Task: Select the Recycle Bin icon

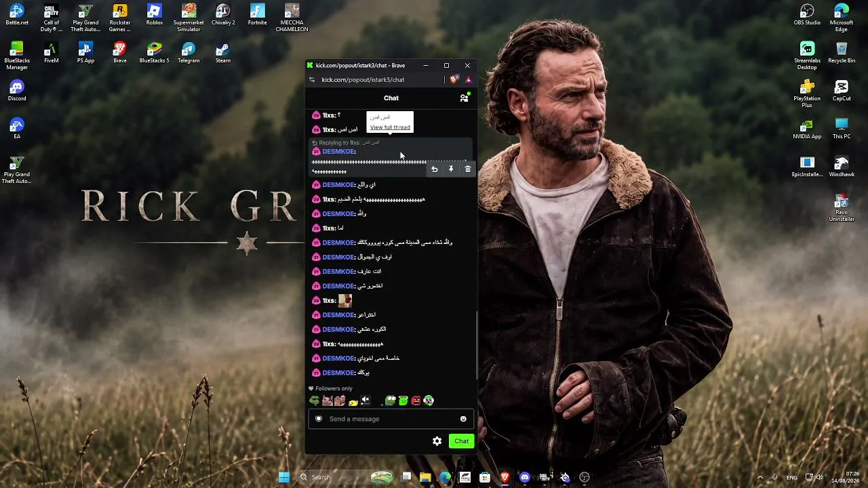Action: [x=842, y=53]
